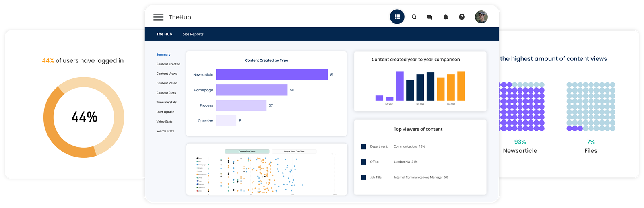Viewport: 644px width, 208px height.
Task: Switch to Unique Views Over Time
Action: [x=294, y=152]
